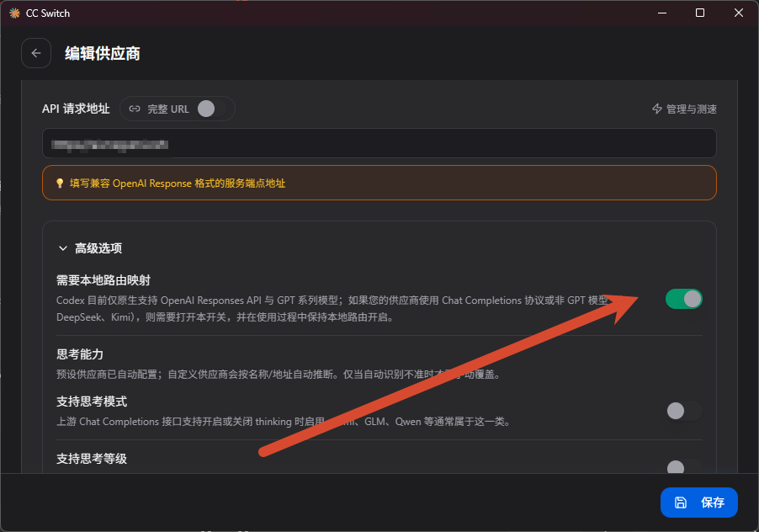Viewport: 759px width, 532px height.
Task: Minimize the CC Switch window
Action: 662,13
